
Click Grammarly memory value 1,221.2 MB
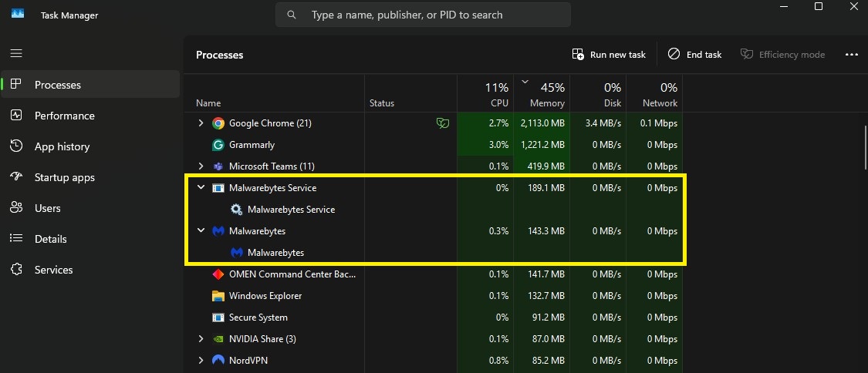tap(542, 145)
